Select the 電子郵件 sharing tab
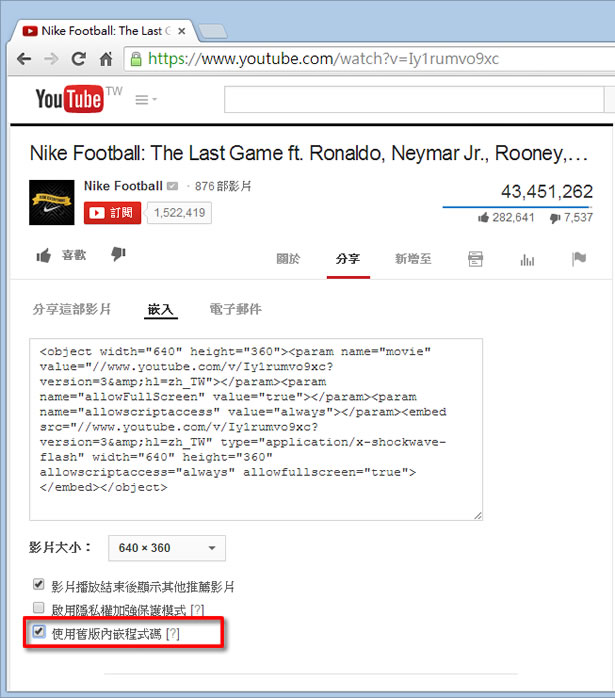615x698 pixels. click(x=235, y=309)
